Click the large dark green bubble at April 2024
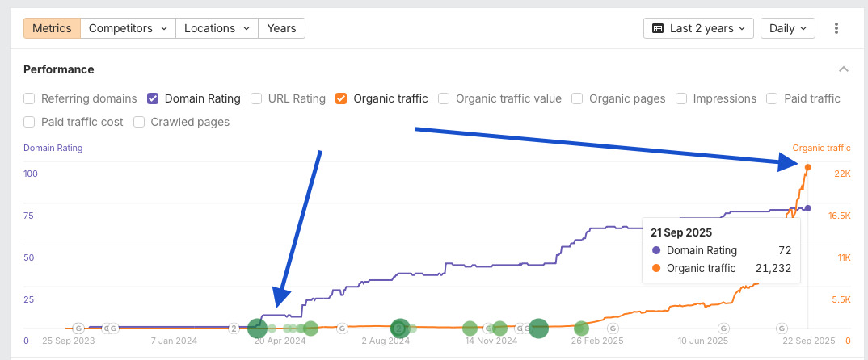Viewport: 868px width, 360px height. [257, 329]
